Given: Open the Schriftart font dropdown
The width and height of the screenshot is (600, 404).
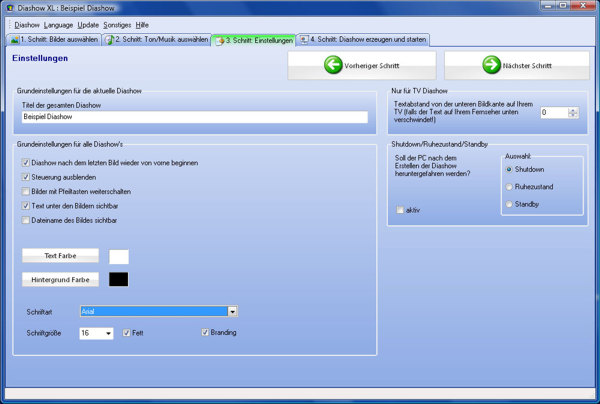Looking at the screenshot, I should click(233, 311).
